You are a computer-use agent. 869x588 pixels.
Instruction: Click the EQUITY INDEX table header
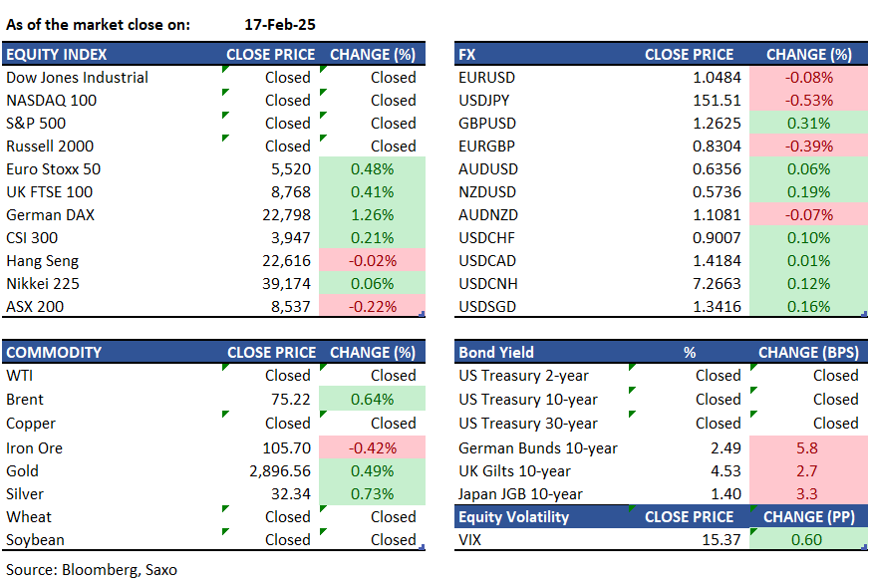point(57,55)
